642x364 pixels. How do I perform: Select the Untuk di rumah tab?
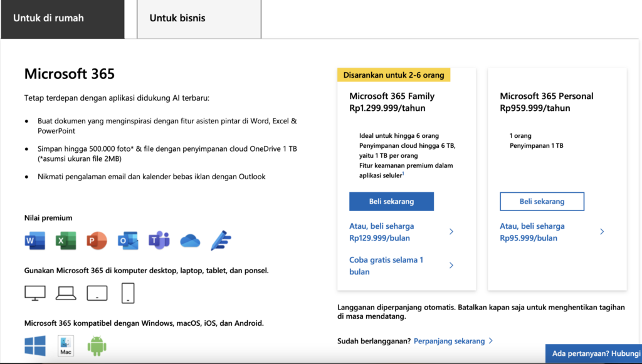coord(61,19)
